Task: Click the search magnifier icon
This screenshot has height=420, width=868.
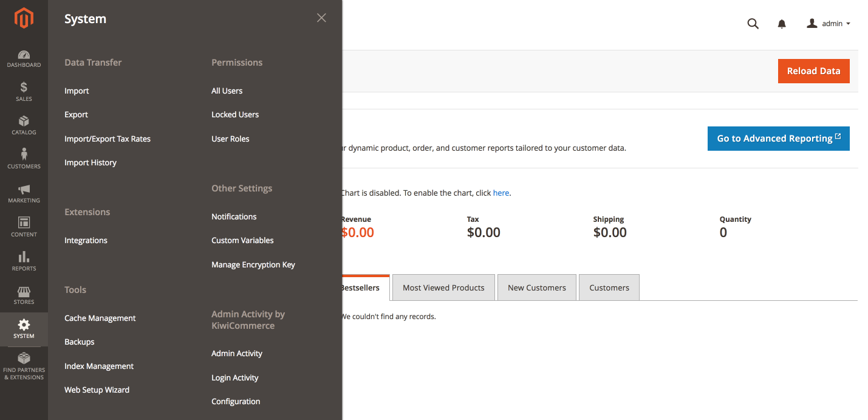Action: (753, 24)
